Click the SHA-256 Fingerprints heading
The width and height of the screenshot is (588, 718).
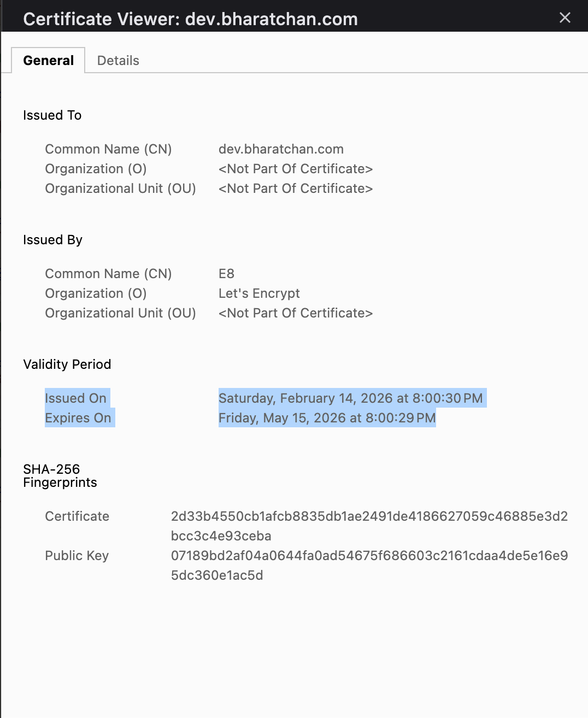[x=60, y=476]
